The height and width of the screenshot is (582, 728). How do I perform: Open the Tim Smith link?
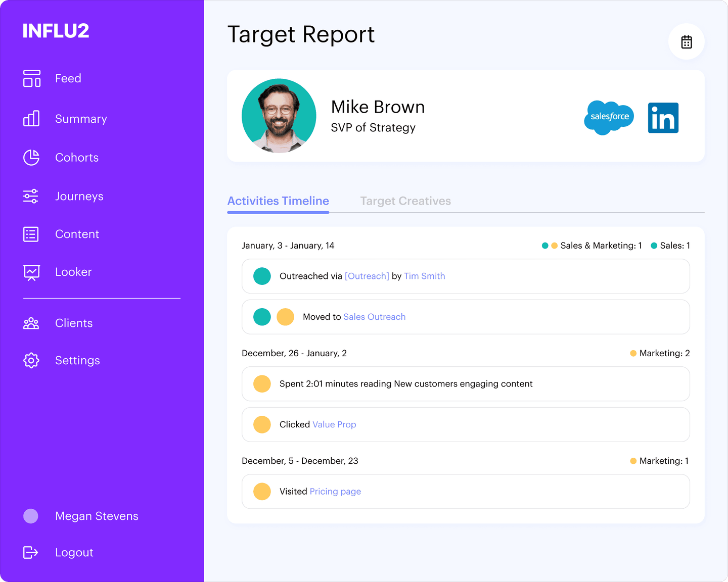pos(424,276)
